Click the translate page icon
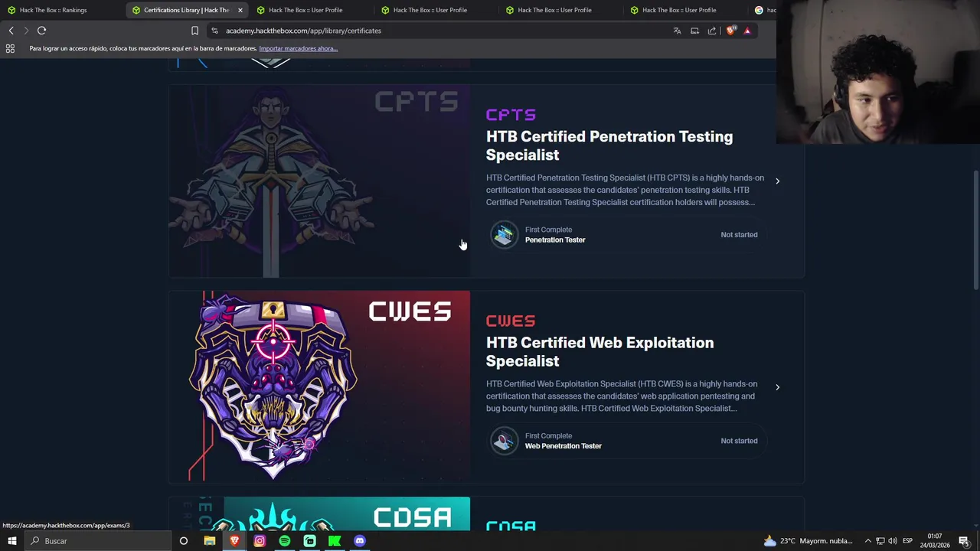This screenshot has height=551, width=980. (x=677, y=31)
